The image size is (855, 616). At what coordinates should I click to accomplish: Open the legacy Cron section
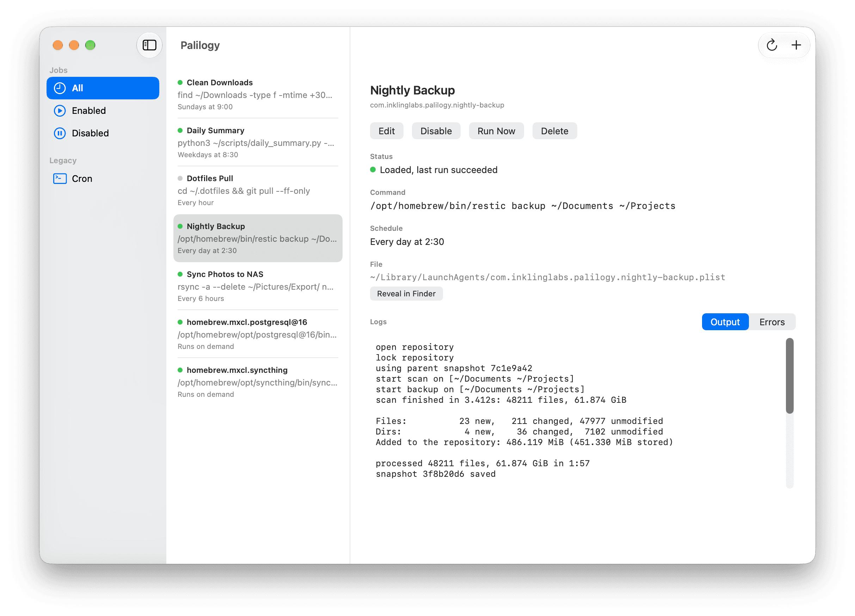pyautogui.click(x=103, y=179)
